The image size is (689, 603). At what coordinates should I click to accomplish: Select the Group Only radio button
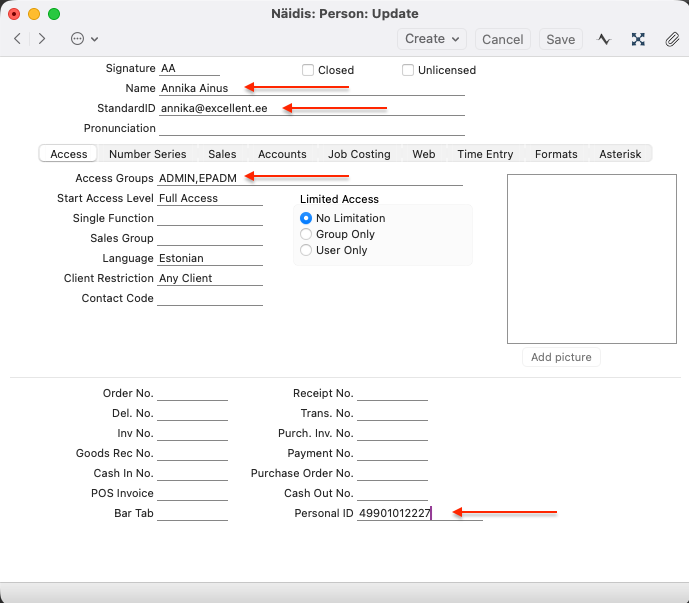click(x=306, y=234)
